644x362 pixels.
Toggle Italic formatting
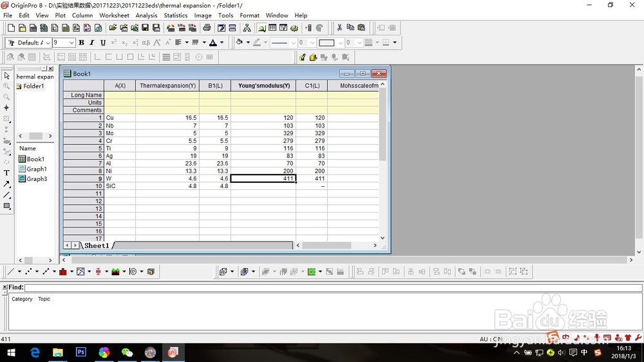point(92,43)
